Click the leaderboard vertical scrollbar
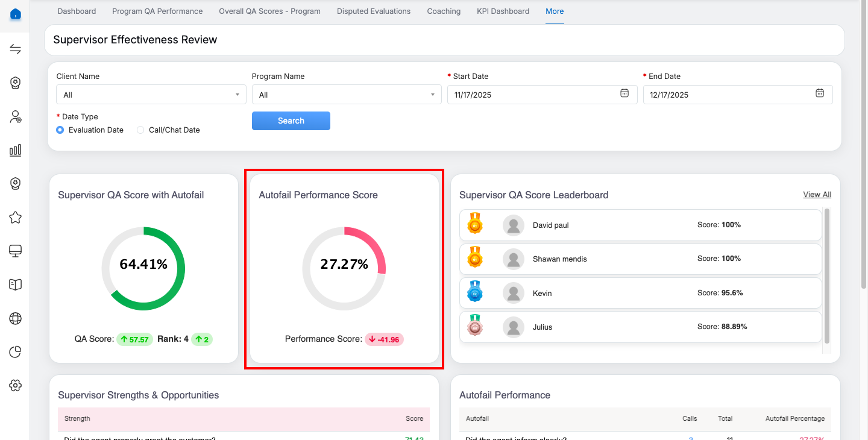The image size is (868, 440). [827, 277]
